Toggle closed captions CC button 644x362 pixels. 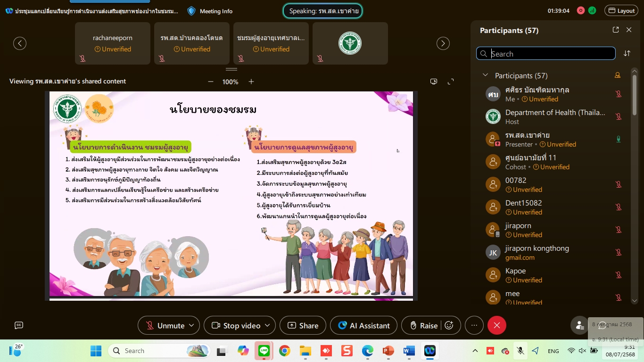19,325
